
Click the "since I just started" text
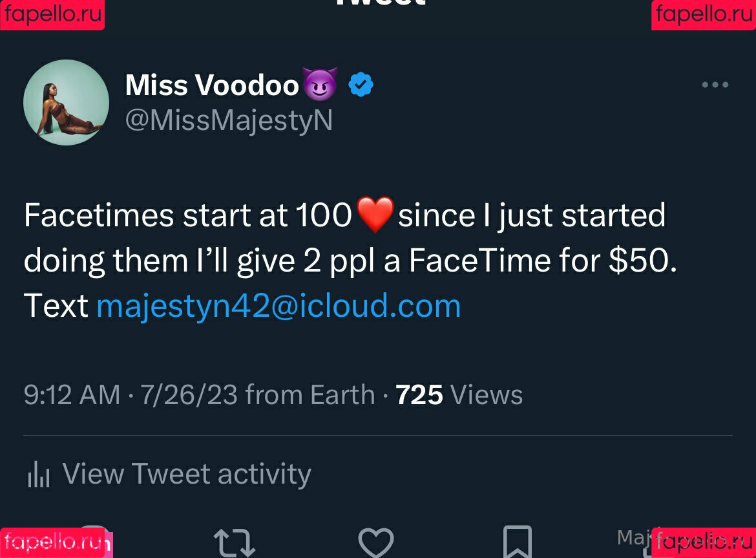click(531, 215)
